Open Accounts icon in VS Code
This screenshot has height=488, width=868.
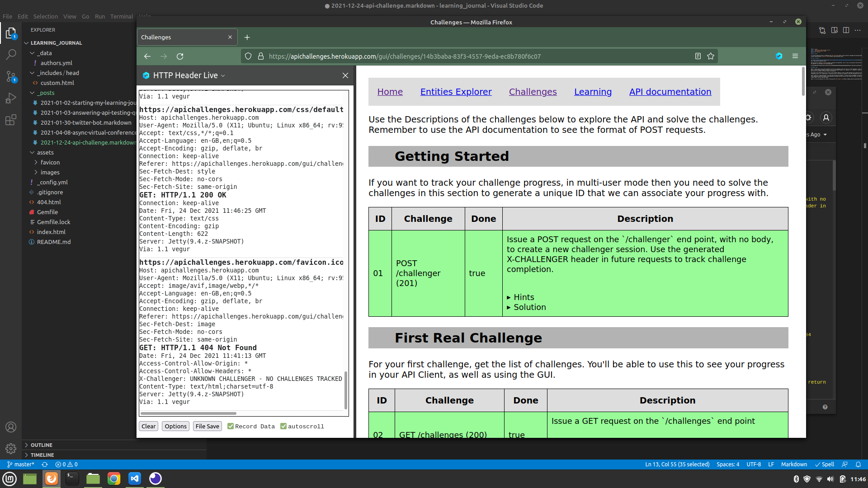(11, 427)
